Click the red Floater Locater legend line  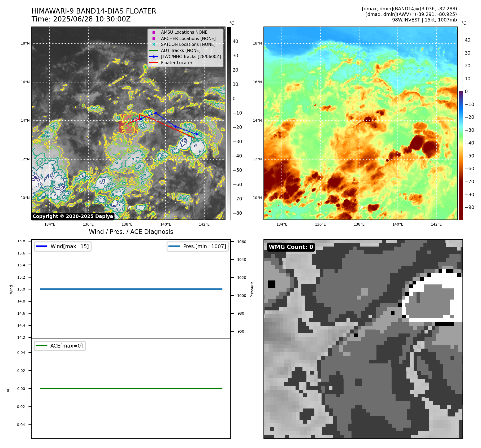[x=154, y=63]
